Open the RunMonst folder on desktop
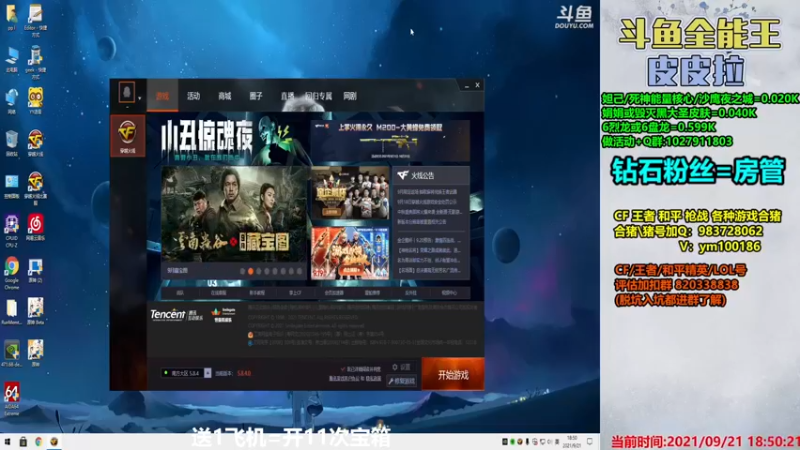The image size is (800, 450). point(11,311)
